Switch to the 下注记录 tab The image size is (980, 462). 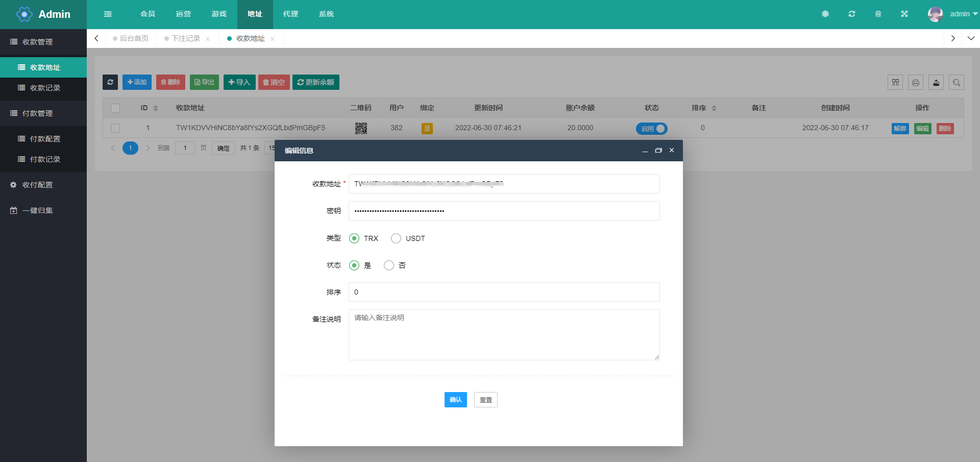[x=186, y=39]
